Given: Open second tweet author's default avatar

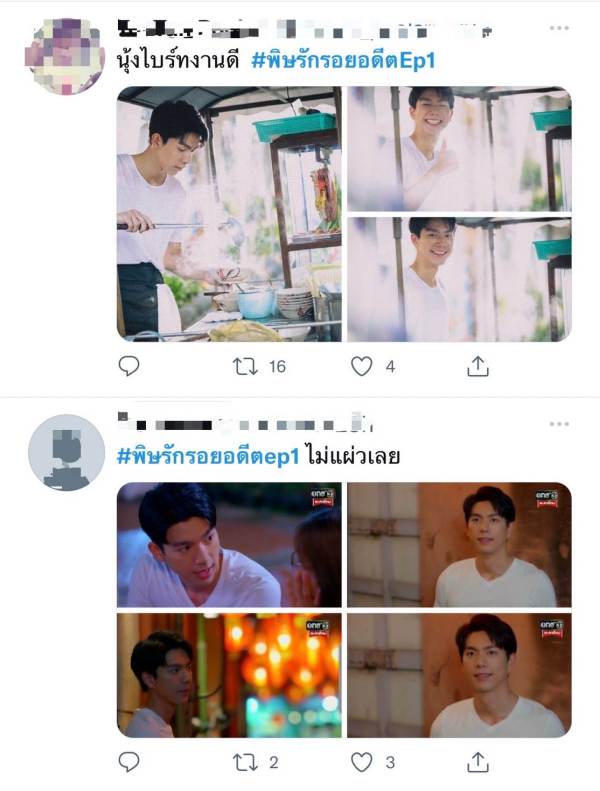Looking at the screenshot, I should 66,453.
